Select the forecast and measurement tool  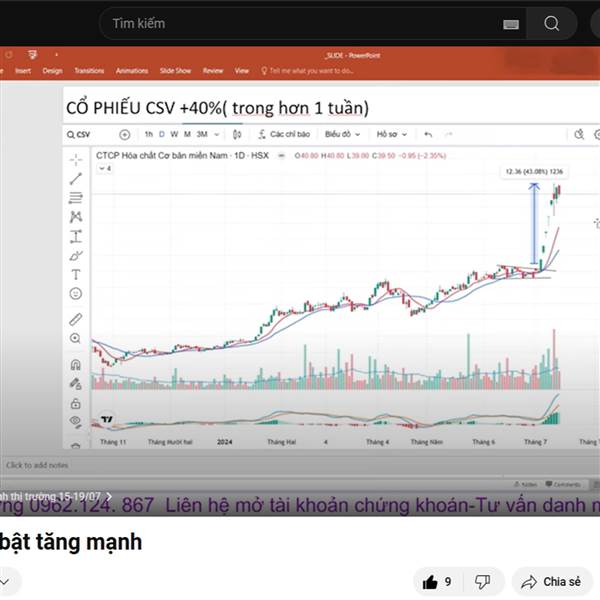pos(76,236)
